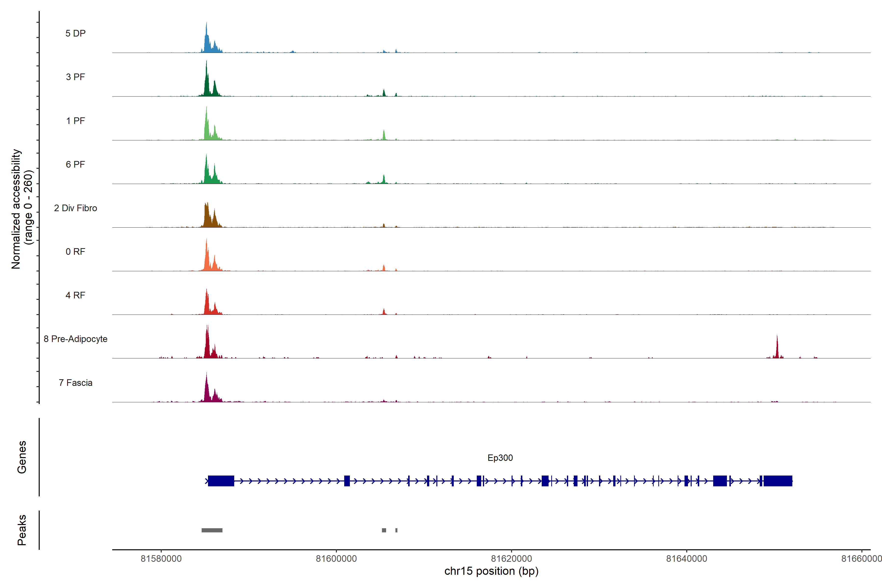
Task: Click the 81640000 axis tick label
Action: click(x=686, y=558)
